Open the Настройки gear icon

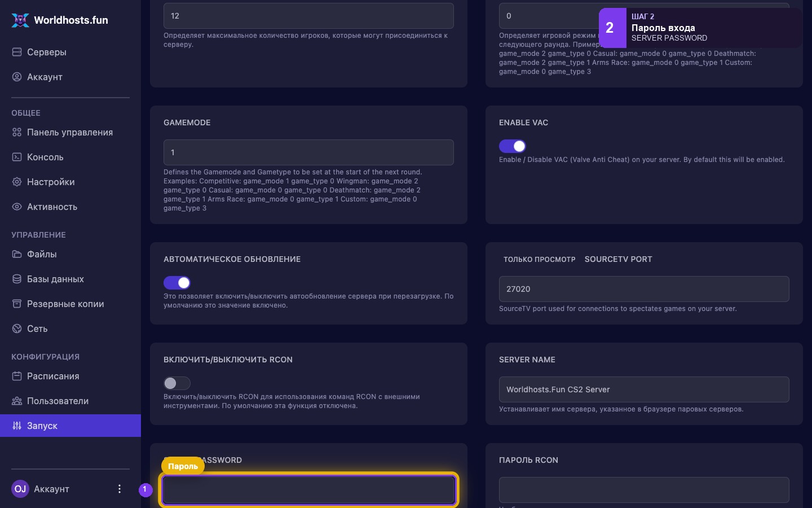click(17, 182)
